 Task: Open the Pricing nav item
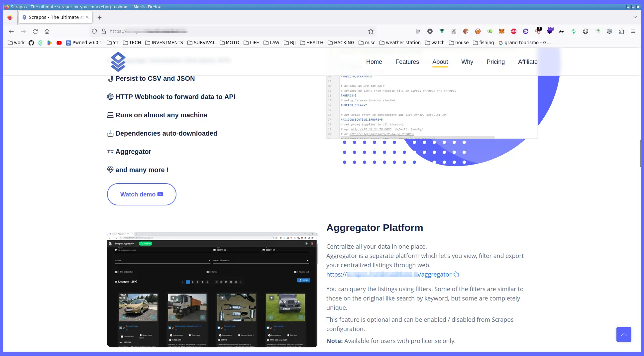point(495,62)
